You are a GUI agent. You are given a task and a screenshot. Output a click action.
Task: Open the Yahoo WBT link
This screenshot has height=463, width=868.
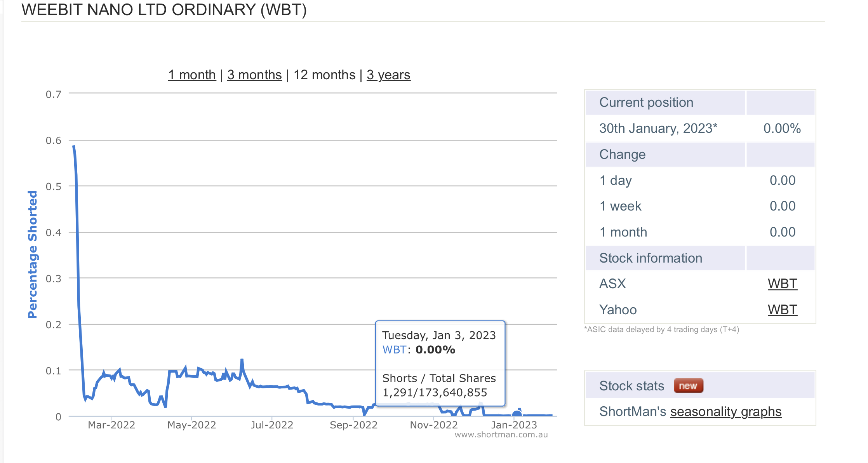(x=782, y=310)
